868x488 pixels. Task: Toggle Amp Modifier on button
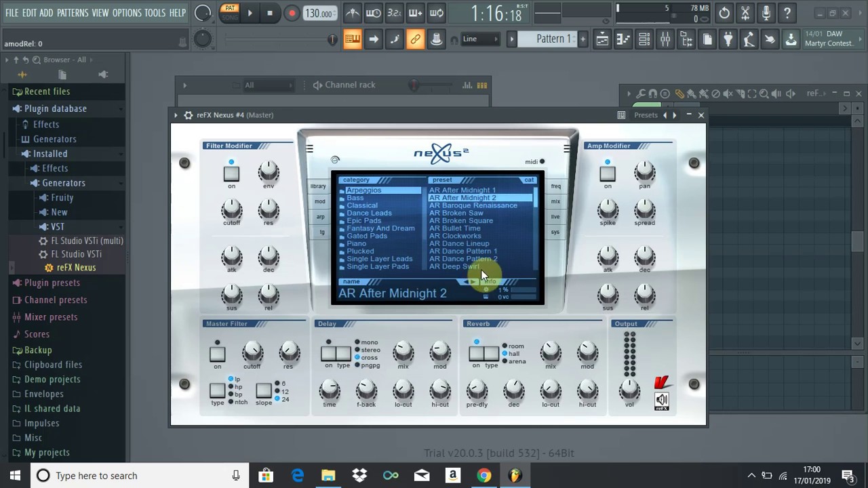(608, 174)
